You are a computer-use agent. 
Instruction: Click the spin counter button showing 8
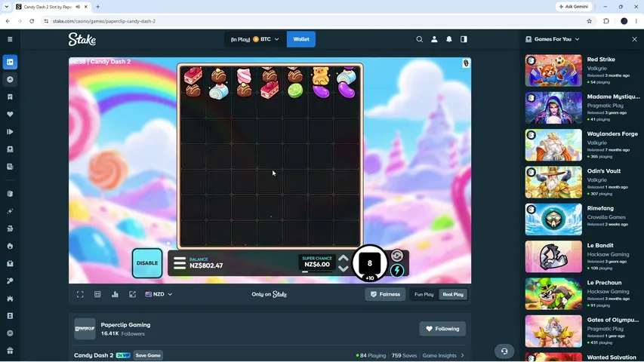point(370,263)
